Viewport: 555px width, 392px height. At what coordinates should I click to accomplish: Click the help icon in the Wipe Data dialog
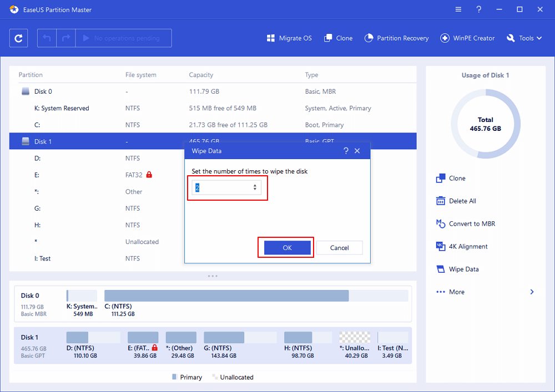pyautogui.click(x=346, y=151)
